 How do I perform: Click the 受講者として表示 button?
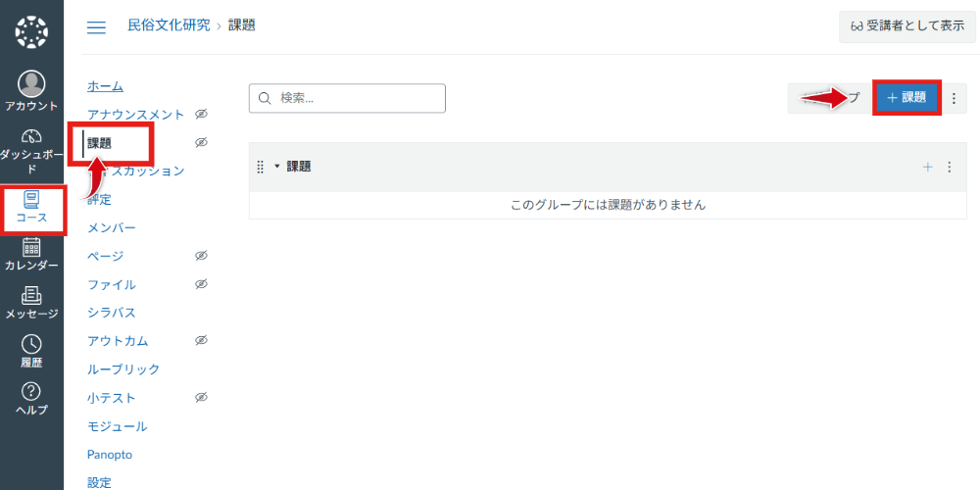tap(906, 26)
